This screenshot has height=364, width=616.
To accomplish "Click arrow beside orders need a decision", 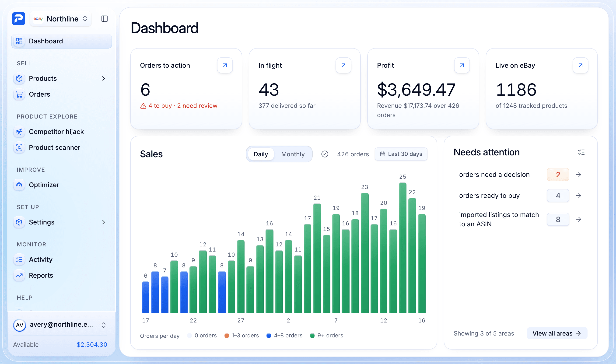I will point(579,175).
